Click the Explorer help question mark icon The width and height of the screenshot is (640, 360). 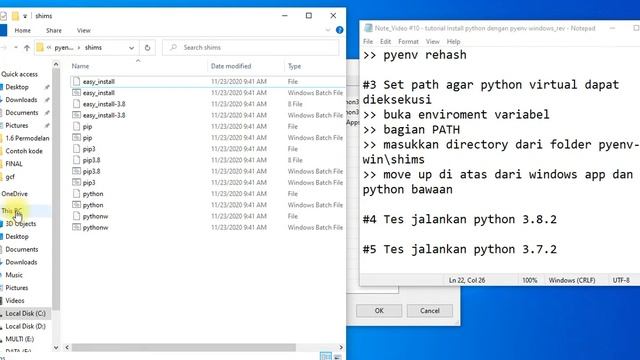pos(339,30)
